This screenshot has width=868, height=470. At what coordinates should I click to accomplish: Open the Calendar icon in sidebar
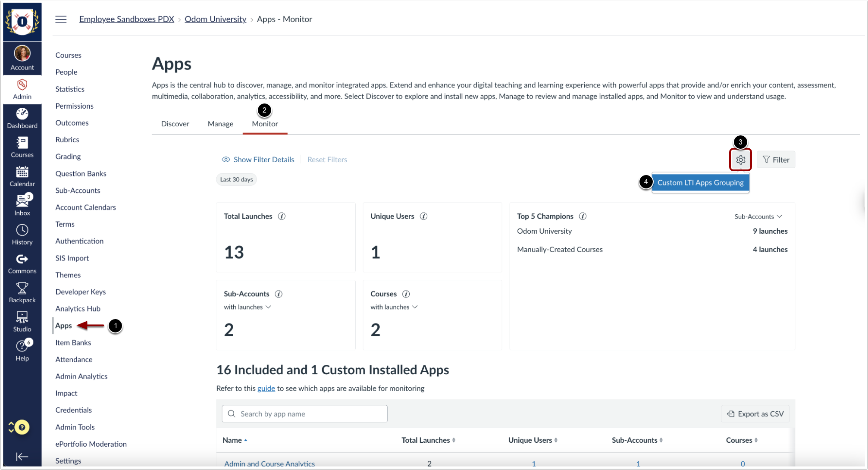click(x=22, y=172)
